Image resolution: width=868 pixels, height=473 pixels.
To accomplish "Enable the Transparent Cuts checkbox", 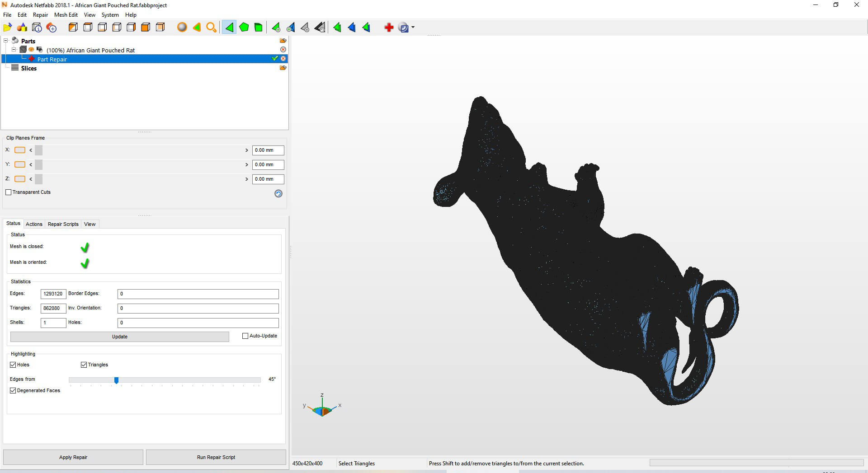I will click(x=9, y=192).
